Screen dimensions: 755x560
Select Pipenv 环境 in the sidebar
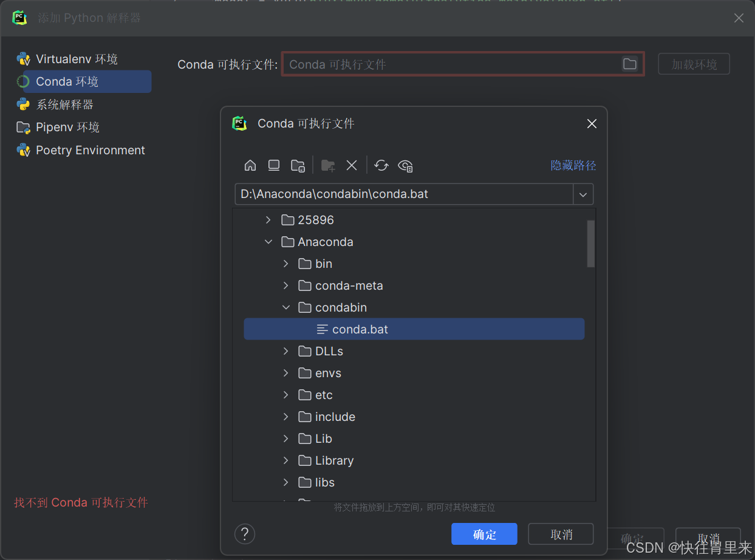[67, 127]
